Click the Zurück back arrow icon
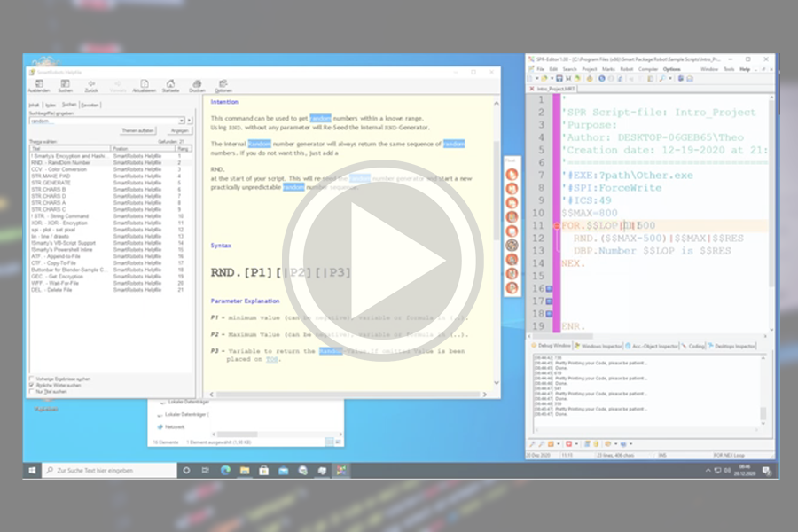The height and width of the screenshot is (532, 798). [91, 84]
